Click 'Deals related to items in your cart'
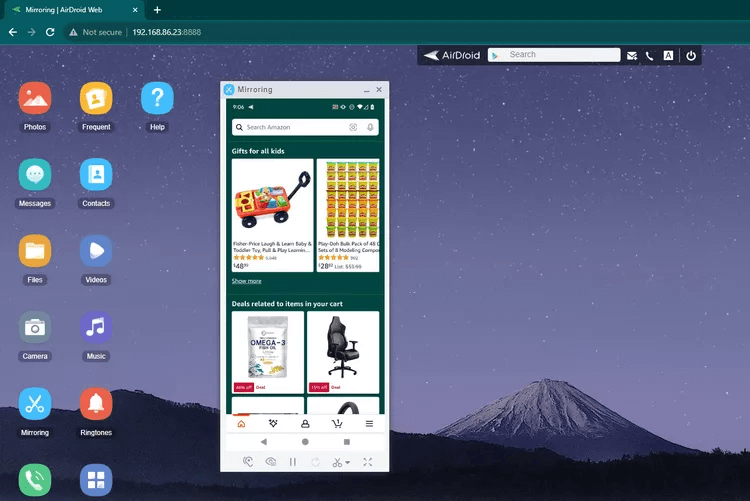This screenshot has height=501, width=750. [287, 304]
